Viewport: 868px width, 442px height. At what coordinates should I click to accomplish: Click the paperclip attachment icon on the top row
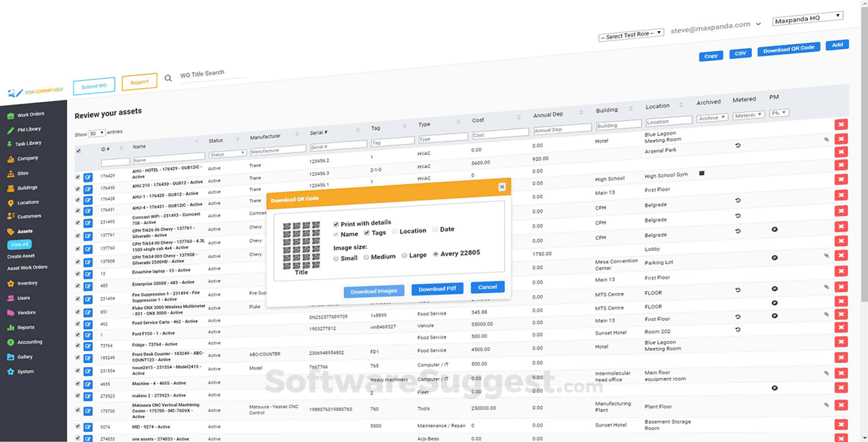(x=826, y=139)
